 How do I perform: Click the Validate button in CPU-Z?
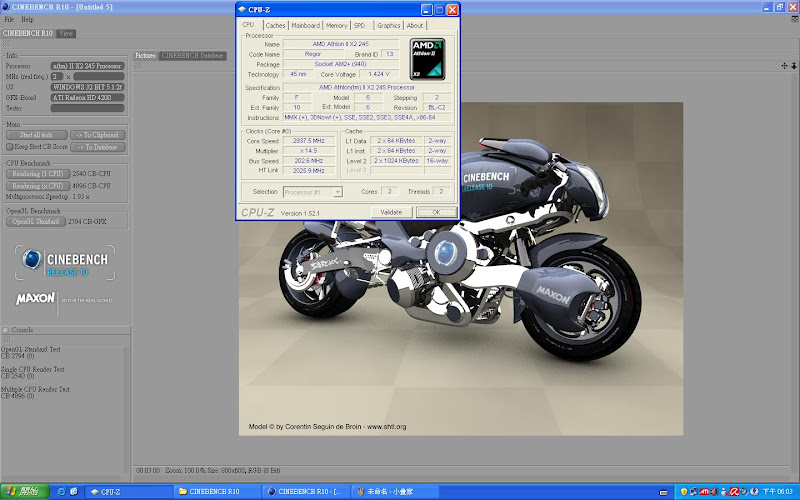pyautogui.click(x=391, y=212)
